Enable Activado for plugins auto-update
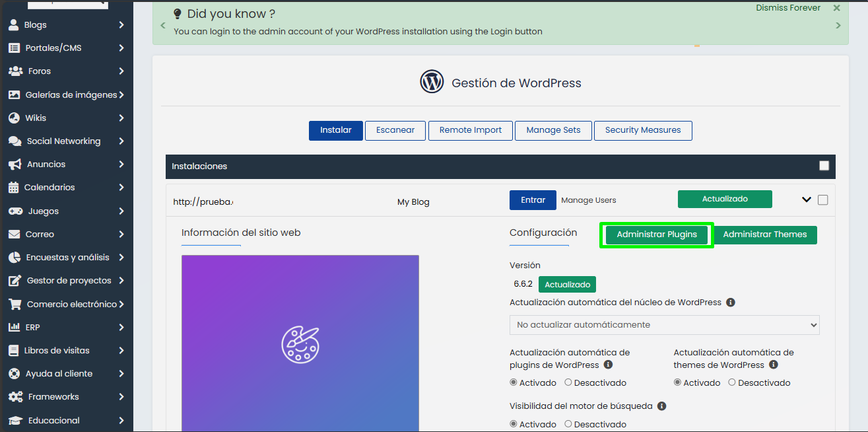 pos(514,382)
